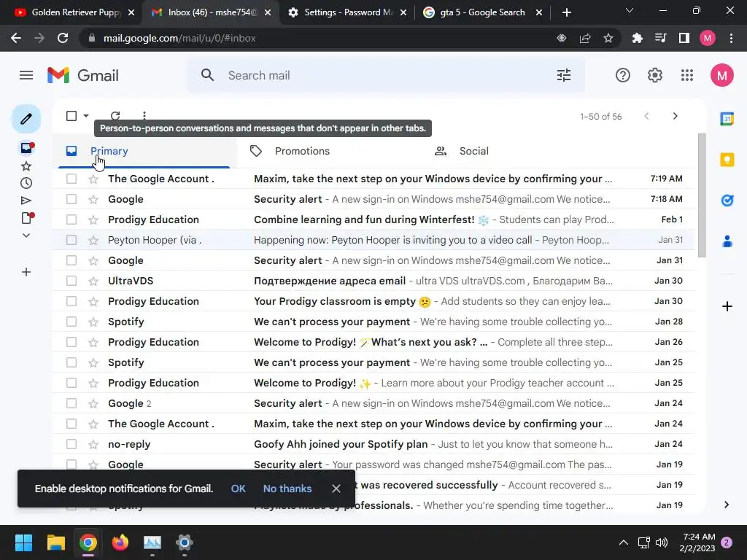
Task: Click the search magnifier icon
Action: coord(207,75)
